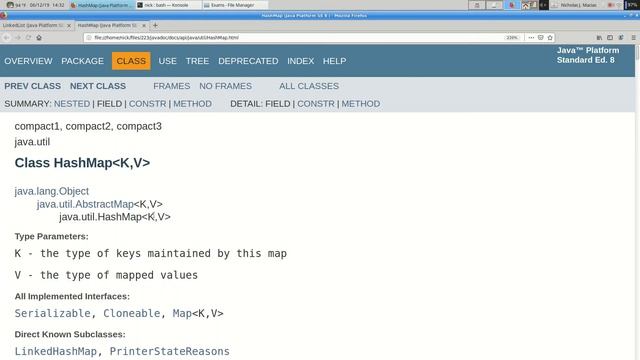Go to PREV CLASS
The height and width of the screenshot is (360, 640).
(x=33, y=86)
